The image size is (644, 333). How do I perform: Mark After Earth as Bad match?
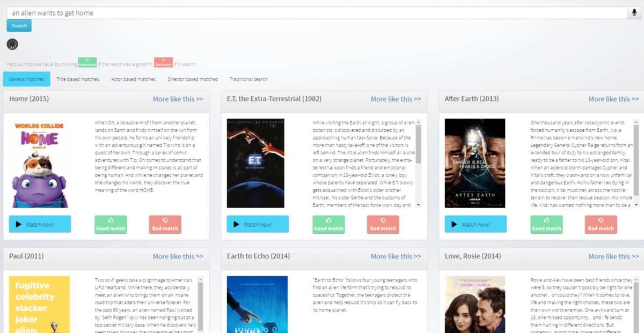coord(601,225)
